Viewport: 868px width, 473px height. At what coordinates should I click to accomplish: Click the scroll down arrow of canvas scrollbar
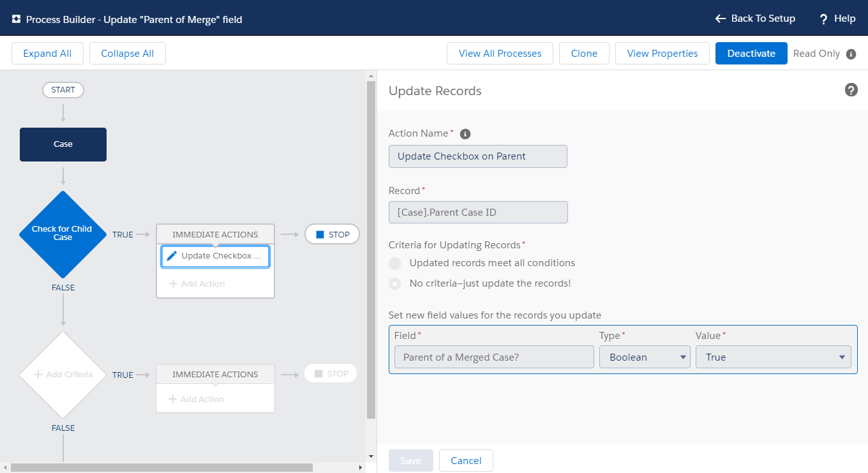coord(371,456)
